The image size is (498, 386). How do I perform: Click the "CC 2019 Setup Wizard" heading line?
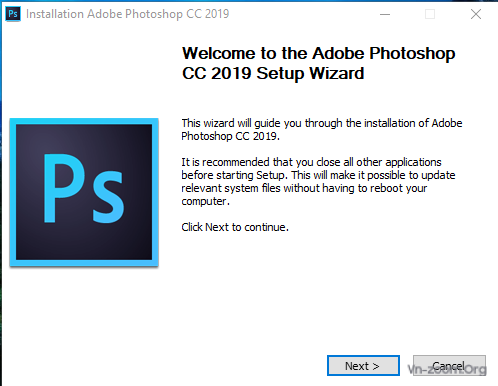click(273, 73)
